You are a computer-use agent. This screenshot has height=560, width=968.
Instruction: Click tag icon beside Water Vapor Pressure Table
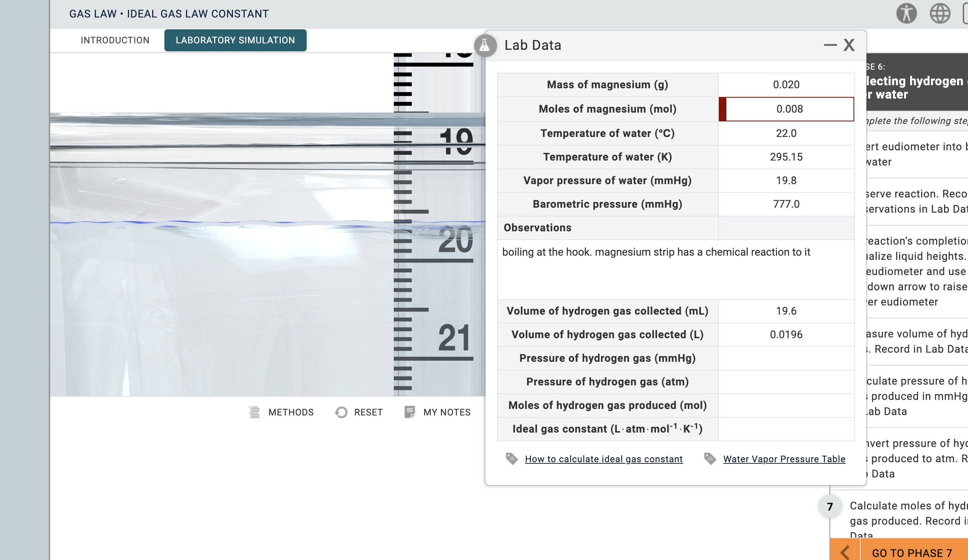710,458
